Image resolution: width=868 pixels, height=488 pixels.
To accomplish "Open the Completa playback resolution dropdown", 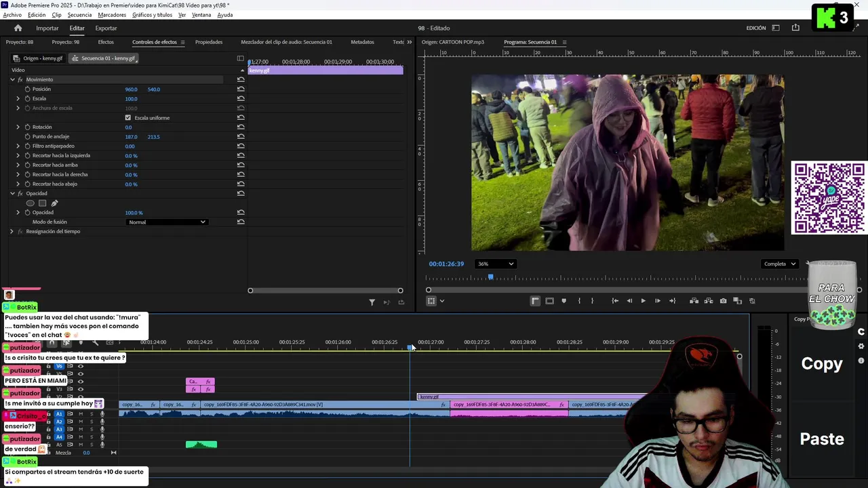I will (780, 264).
